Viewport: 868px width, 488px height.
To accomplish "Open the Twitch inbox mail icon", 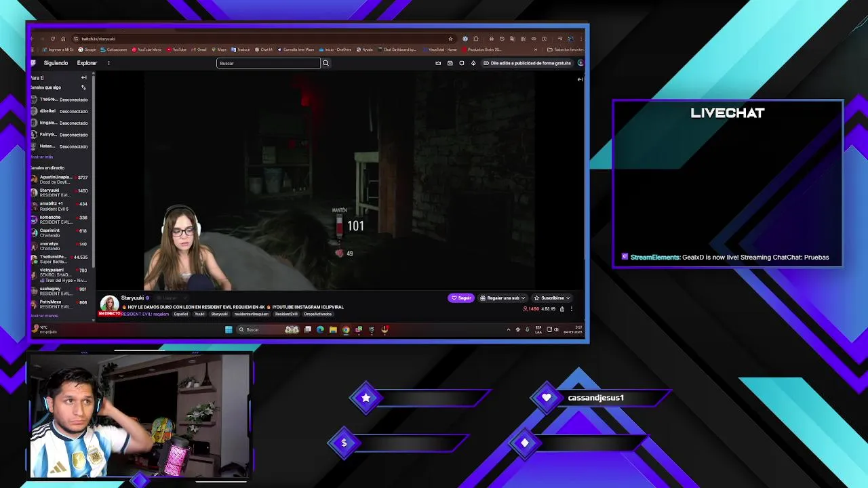I will coord(450,63).
